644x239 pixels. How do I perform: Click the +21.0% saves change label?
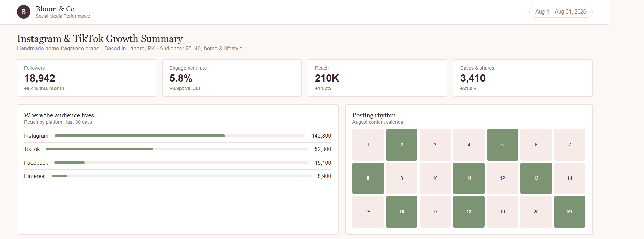(468, 88)
